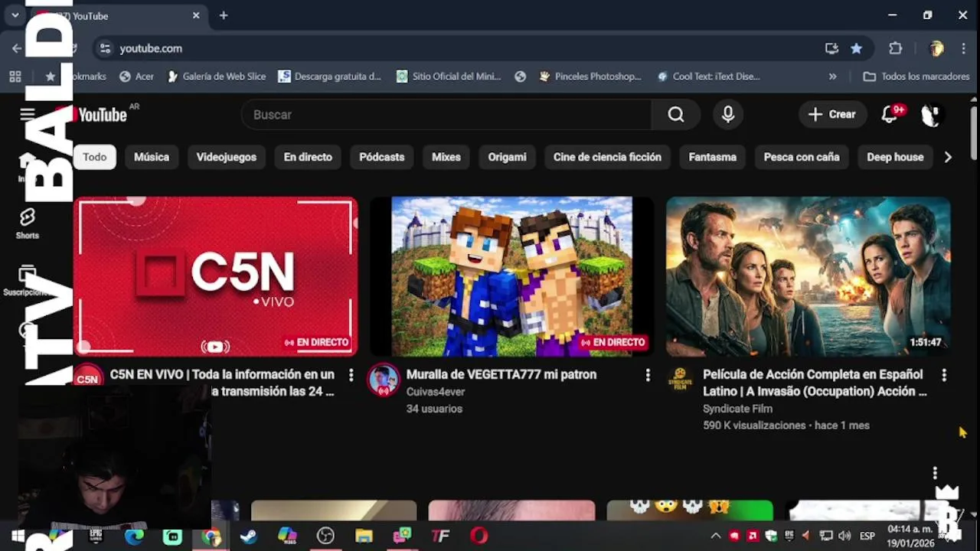Select the En directo filter chip
This screenshot has width=980, height=551.
pyautogui.click(x=308, y=157)
